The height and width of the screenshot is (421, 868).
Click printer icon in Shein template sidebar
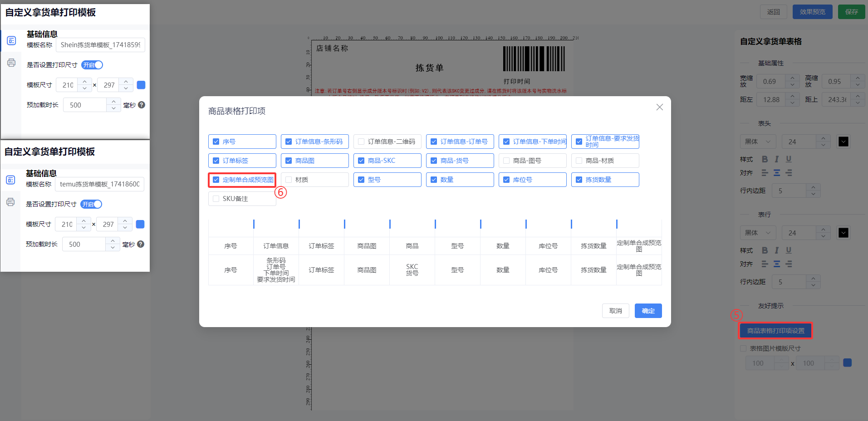11,63
